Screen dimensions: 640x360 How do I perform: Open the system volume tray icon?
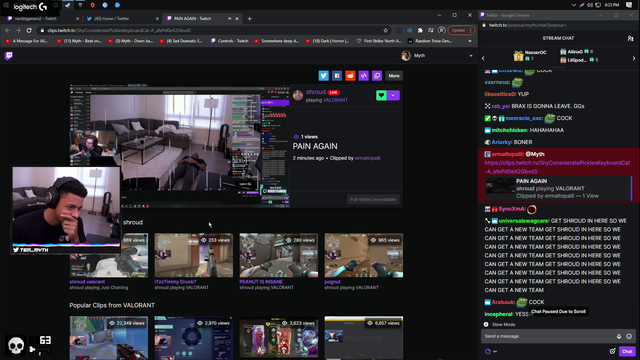[590, 5]
